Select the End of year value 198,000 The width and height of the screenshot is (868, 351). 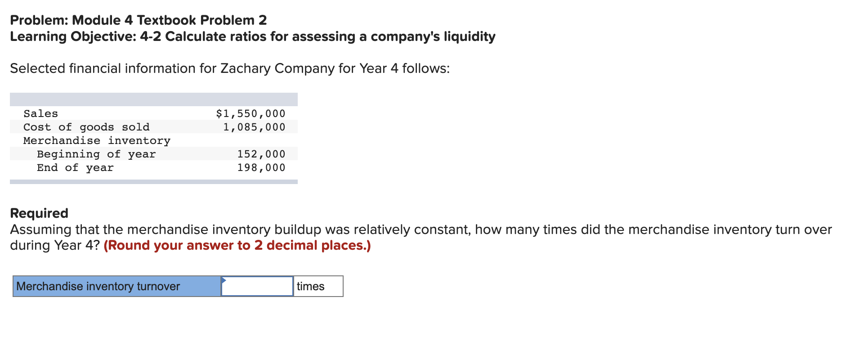(261, 167)
